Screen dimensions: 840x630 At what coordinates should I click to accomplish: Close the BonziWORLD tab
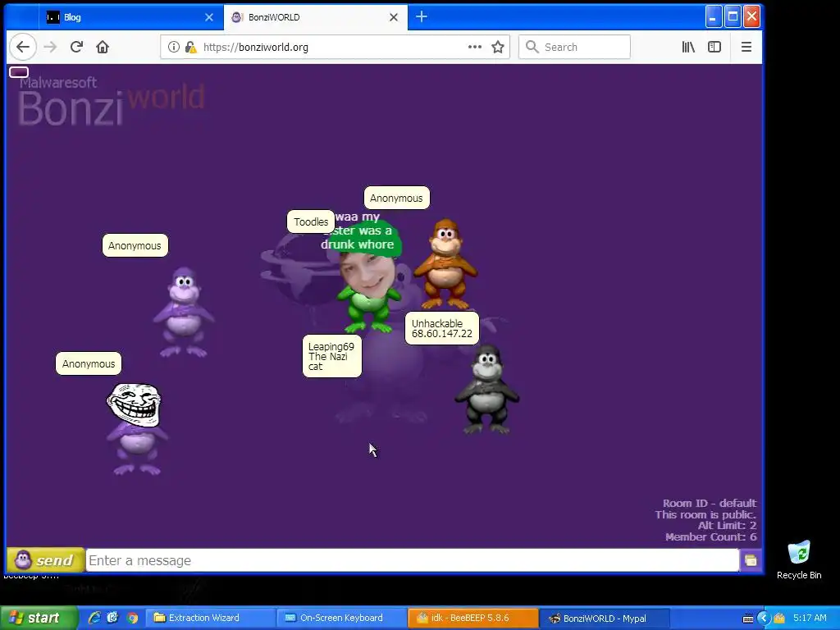393,17
